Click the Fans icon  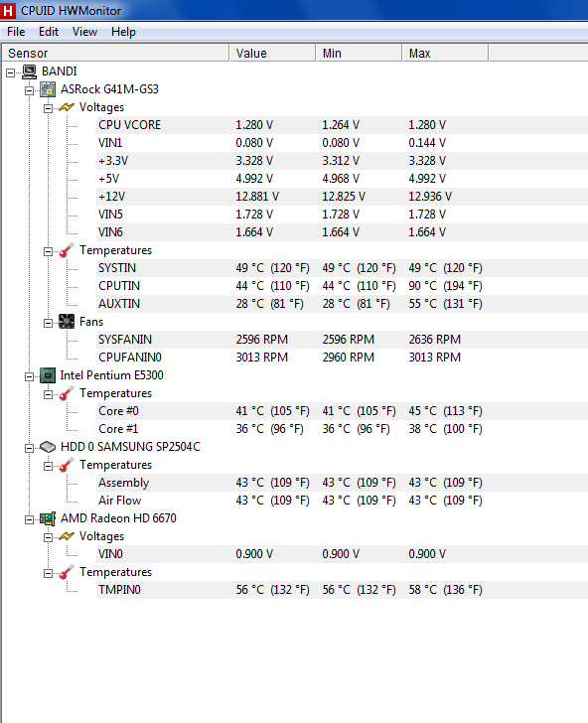click(67, 322)
